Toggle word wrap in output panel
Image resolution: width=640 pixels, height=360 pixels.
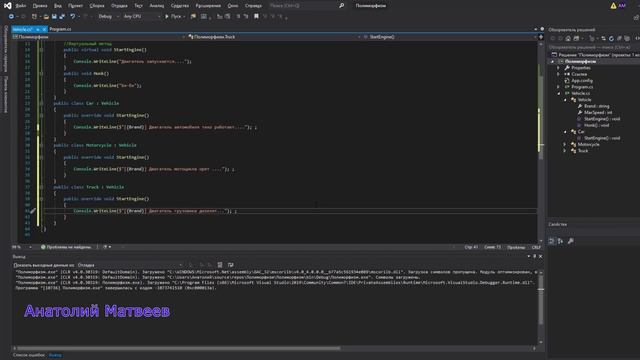pyautogui.click(x=231, y=265)
